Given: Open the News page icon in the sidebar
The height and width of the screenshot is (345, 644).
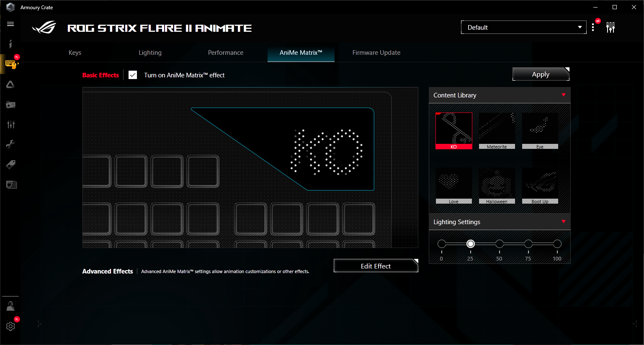Looking at the screenshot, I should click(11, 184).
